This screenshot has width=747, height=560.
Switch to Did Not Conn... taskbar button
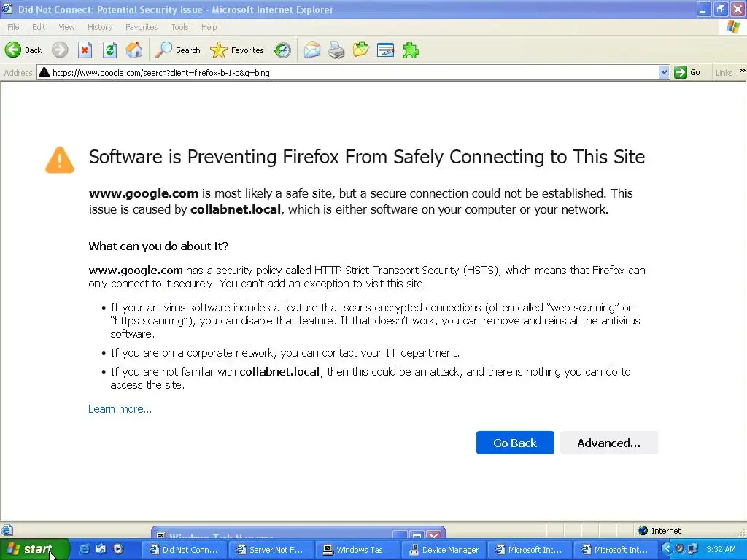click(x=185, y=550)
